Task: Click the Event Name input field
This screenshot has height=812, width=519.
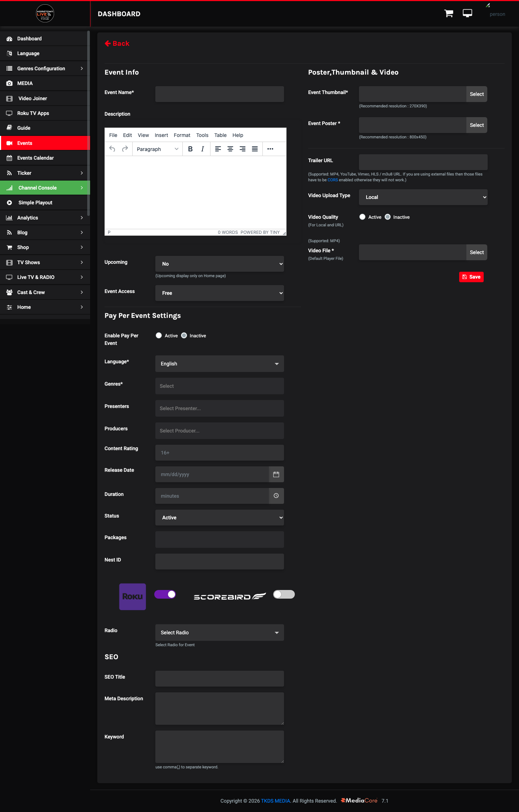Action: [219, 94]
